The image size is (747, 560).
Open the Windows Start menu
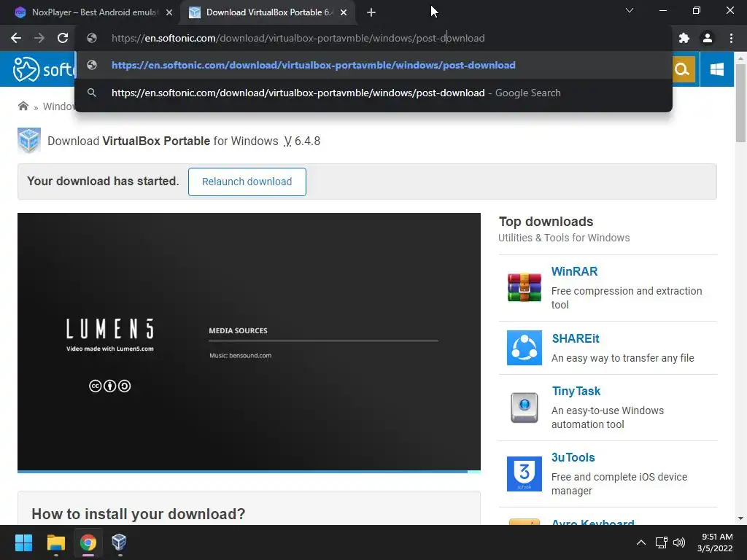pos(23,542)
